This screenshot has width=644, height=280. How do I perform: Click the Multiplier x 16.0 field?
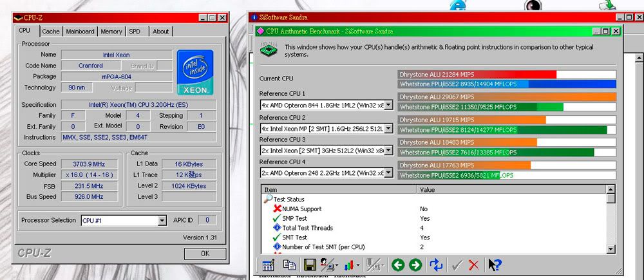click(89, 175)
